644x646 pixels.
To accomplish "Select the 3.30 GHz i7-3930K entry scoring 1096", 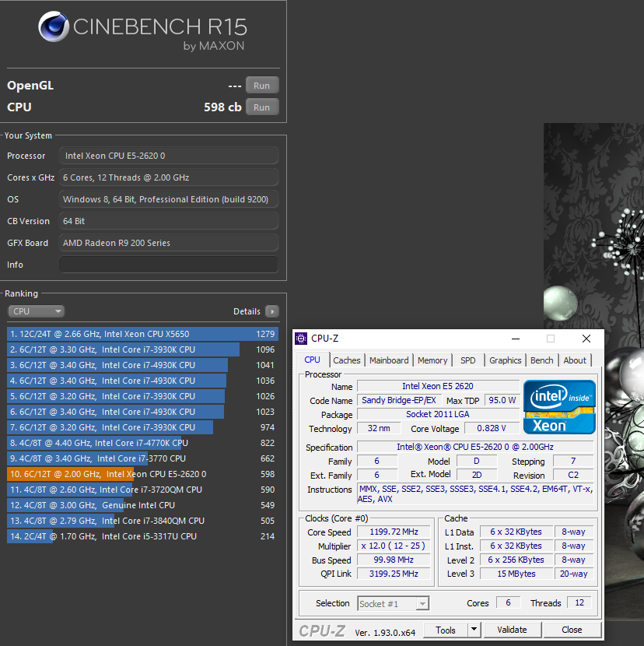I will coord(142,349).
